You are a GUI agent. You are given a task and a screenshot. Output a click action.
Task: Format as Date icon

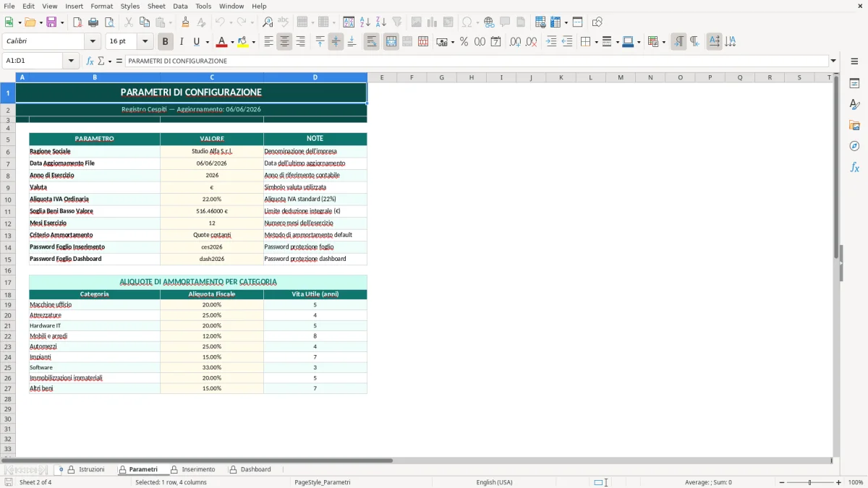click(495, 42)
